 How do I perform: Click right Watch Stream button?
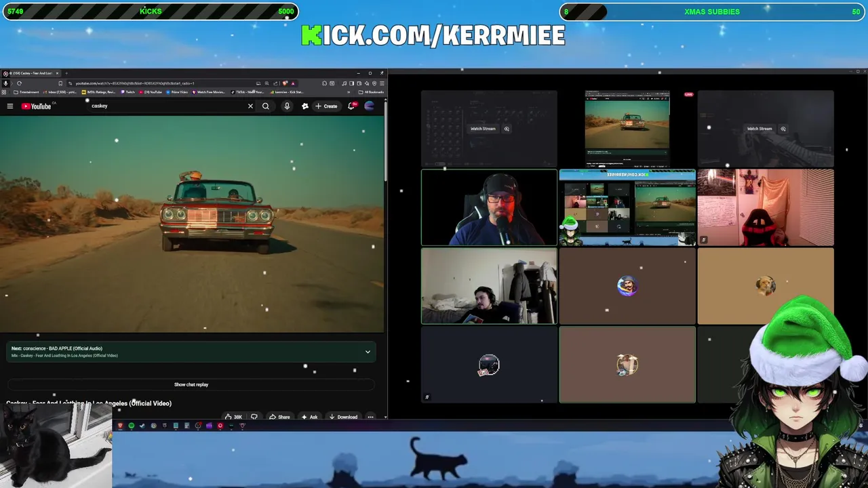click(759, 129)
